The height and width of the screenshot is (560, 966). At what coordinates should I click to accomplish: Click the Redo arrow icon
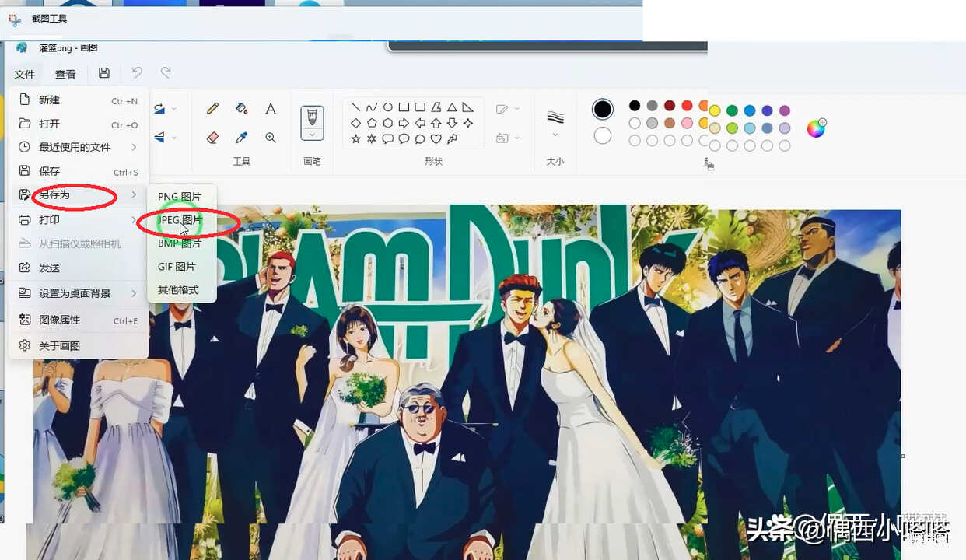pyautogui.click(x=166, y=73)
